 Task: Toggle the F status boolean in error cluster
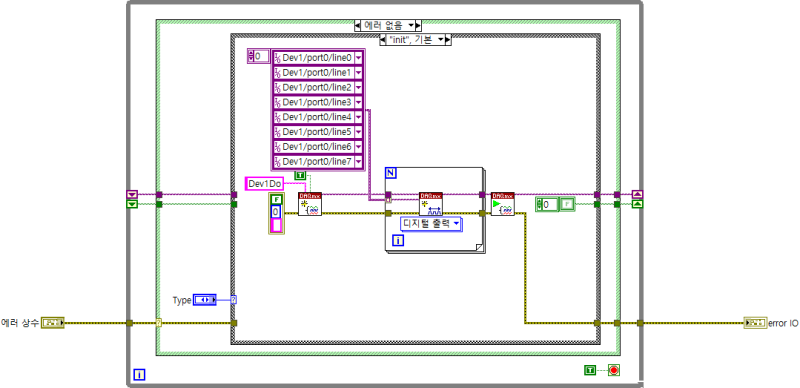(x=276, y=200)
